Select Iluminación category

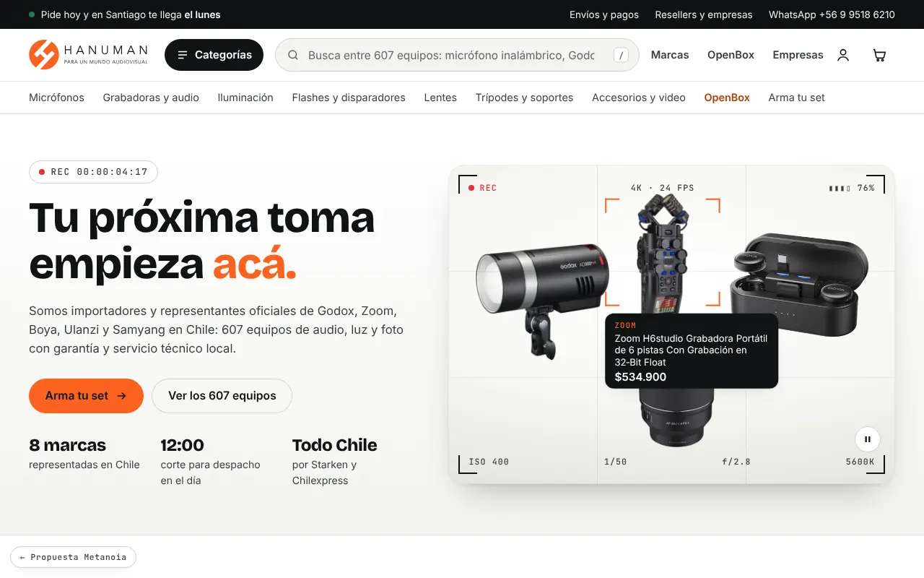click(245, 98)
